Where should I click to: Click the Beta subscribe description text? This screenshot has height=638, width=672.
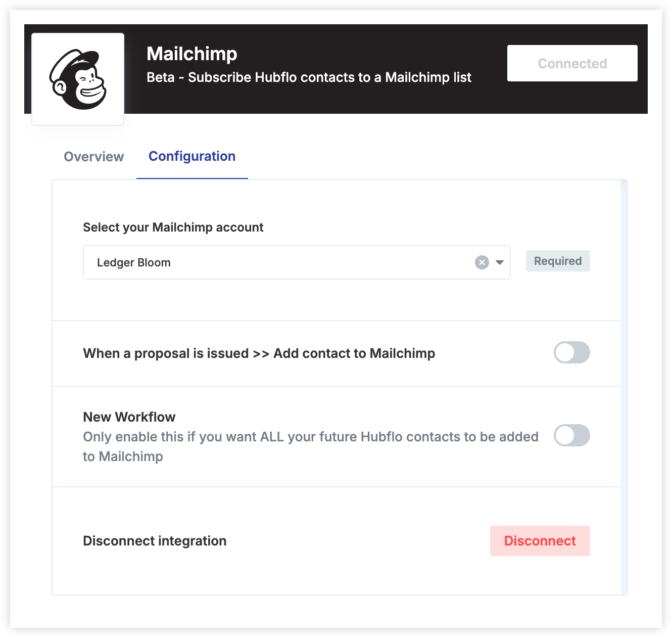pyautogui.click(x=309, y=77)
